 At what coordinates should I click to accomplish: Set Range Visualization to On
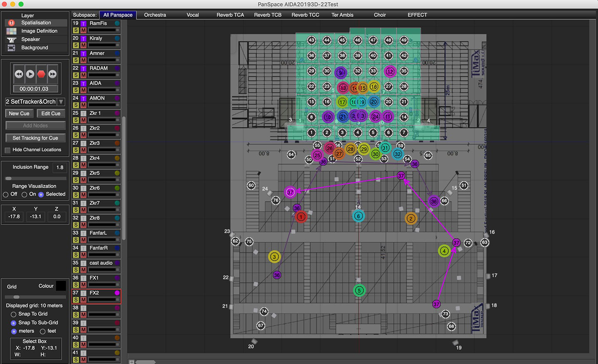24,194
